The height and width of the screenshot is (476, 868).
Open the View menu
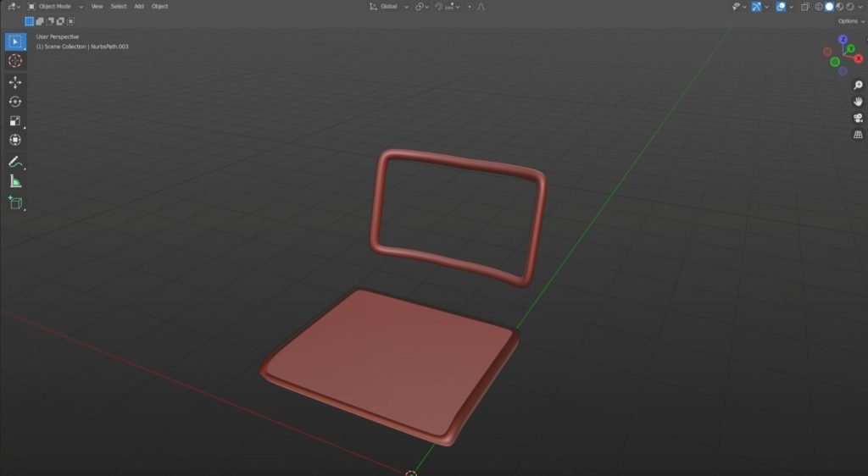97,6
